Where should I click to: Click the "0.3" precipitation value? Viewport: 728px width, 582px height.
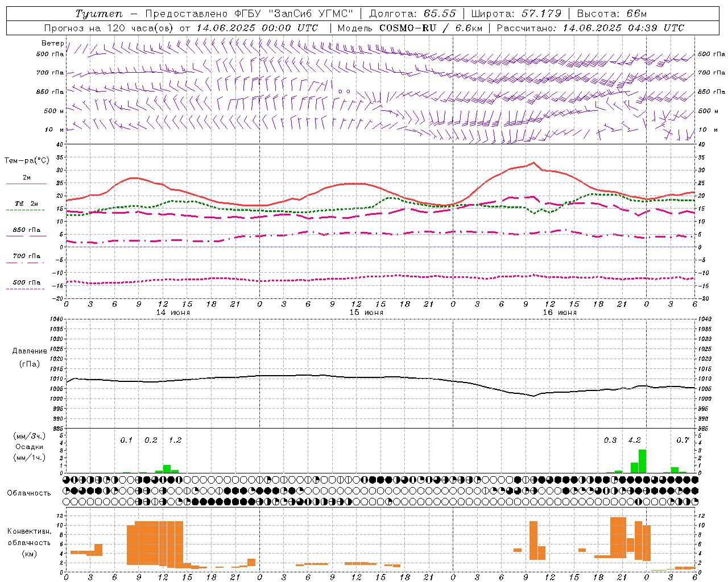(610, 440)
